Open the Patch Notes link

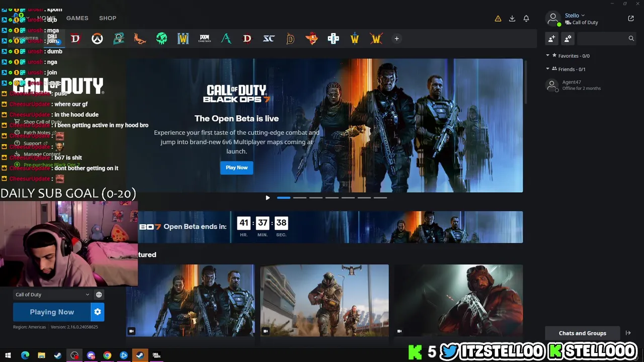[x=37, y=133]
